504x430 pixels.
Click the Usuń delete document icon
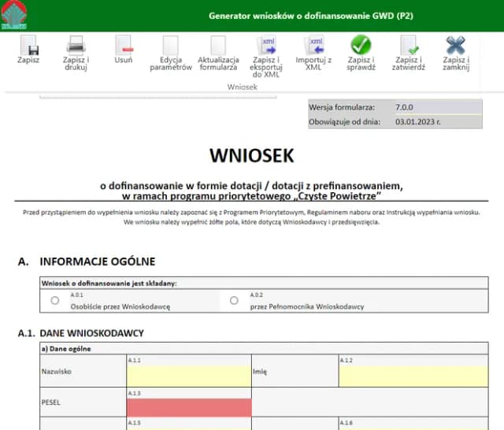tap(123, 46)
